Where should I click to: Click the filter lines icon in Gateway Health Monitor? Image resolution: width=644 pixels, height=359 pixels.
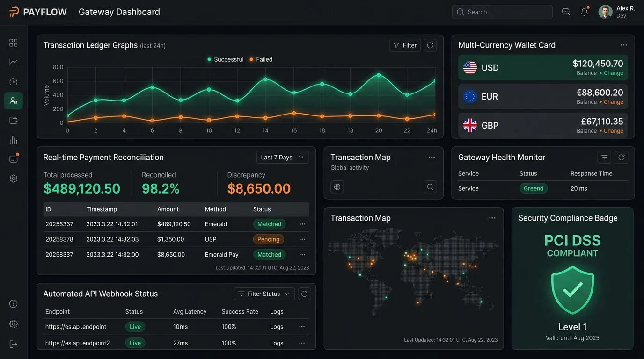605,158
